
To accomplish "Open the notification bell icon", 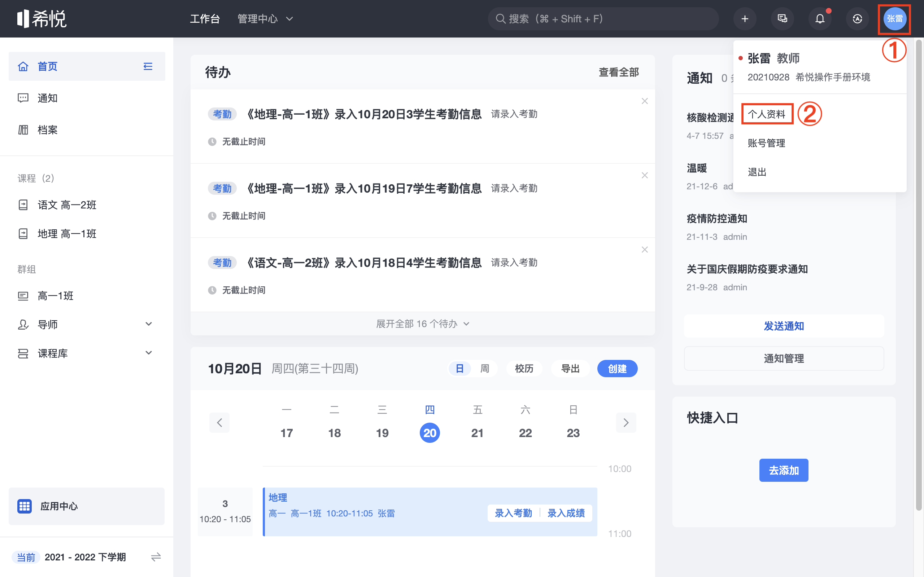I will 820,19.
